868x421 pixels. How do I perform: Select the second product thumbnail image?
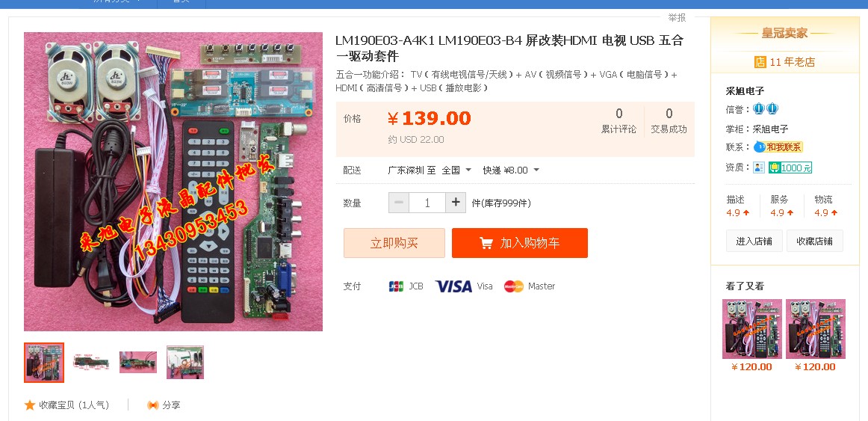(x=91, y=362)
